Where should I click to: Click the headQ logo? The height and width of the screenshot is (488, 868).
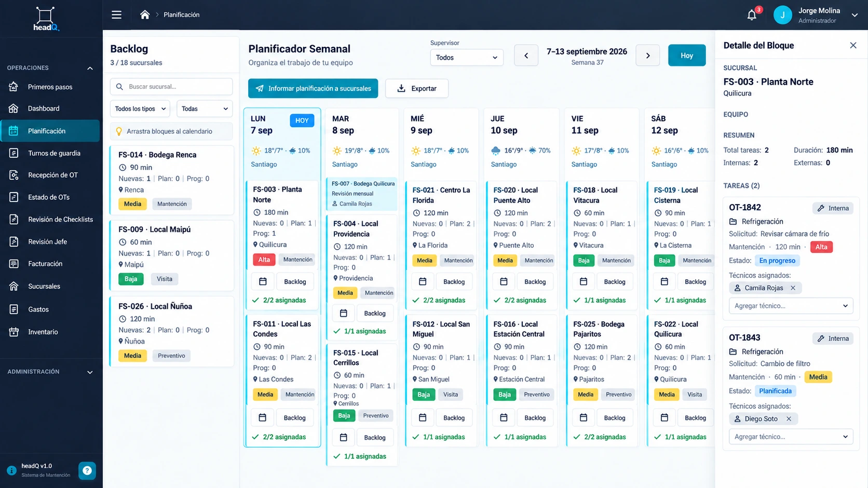(x=46, y=19)
